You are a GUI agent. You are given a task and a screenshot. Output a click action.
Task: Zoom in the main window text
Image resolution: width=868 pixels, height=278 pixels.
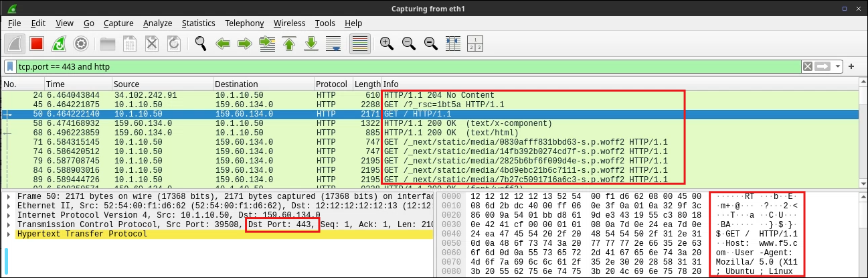[386, 44]
